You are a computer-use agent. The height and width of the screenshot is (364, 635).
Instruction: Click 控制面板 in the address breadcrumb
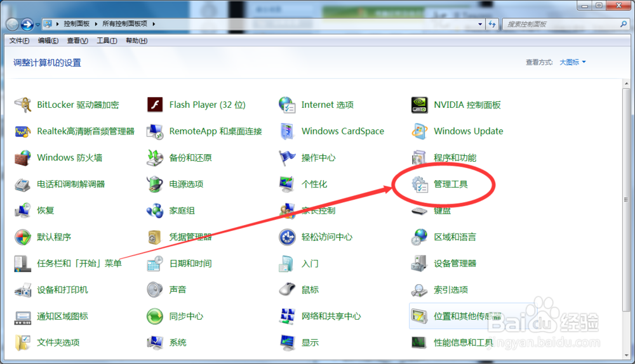[x=77, y=24]
